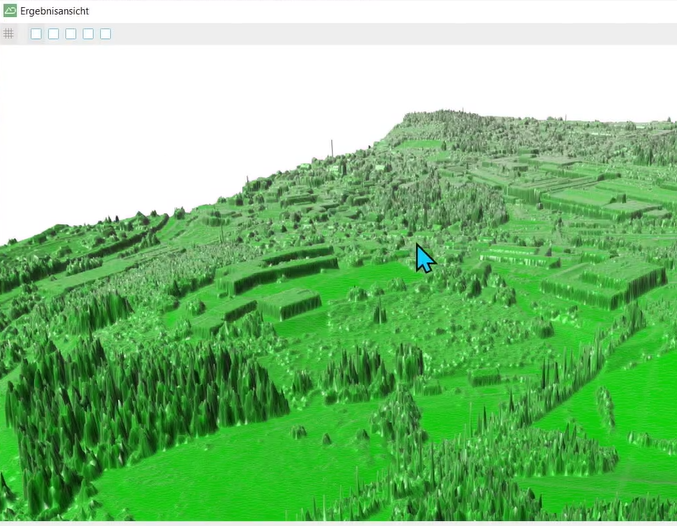
Task: Select the second square toolbar button
Action: tap(54, 34)
